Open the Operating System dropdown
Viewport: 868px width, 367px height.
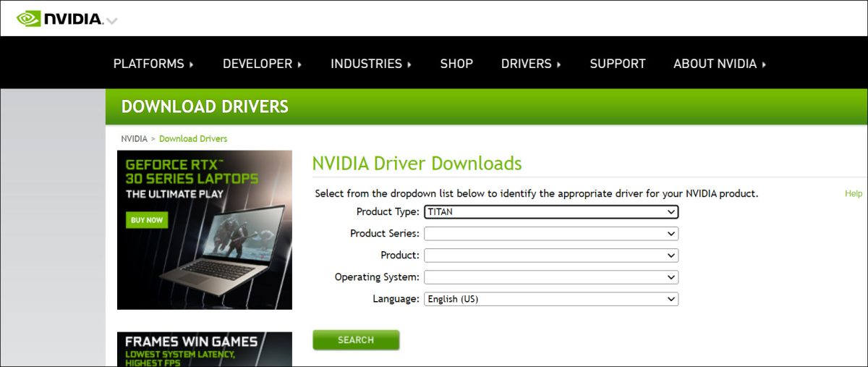point(551,277)
